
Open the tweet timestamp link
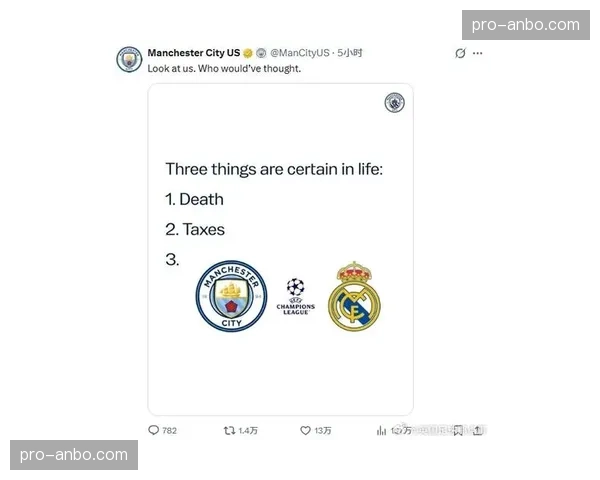tap(350, 53)
